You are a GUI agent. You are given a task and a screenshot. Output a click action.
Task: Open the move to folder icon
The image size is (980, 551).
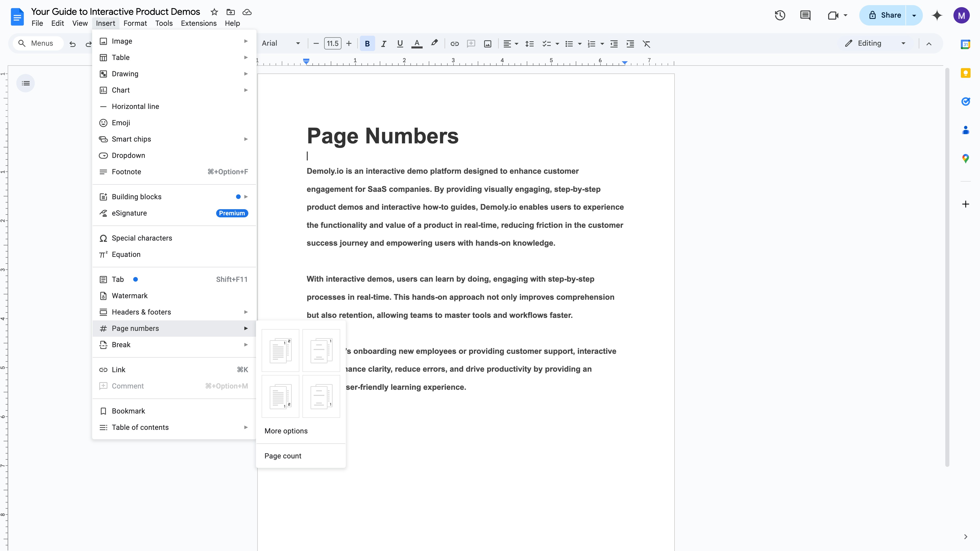(x=230, y=12)
